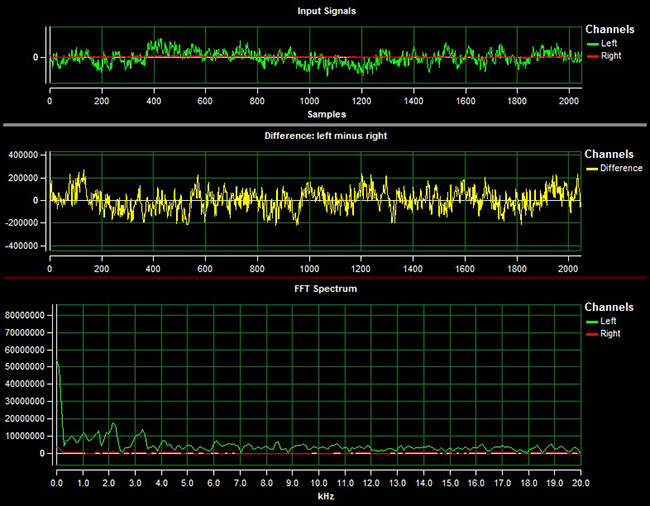Click Channels header in FFT Spectrum legend
This screenshot has width=650, height=506.
tap(609, 307)
